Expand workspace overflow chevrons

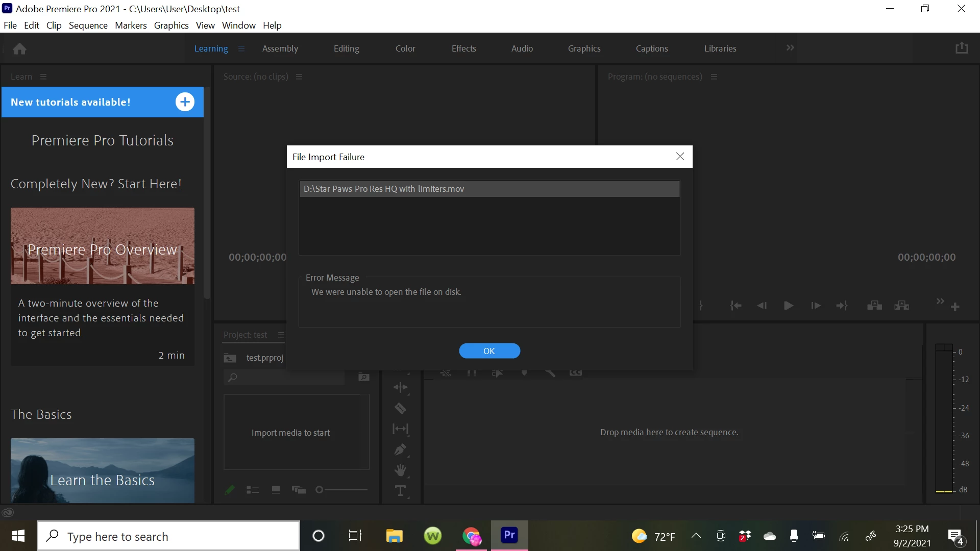tap(790, 48)
